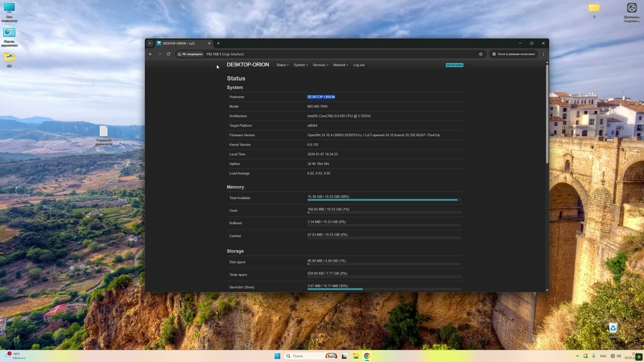Image resolution: width=644 pixels, height=362 pixels.
Task: Go back to the previous page
Action: [x=150, y=54]
